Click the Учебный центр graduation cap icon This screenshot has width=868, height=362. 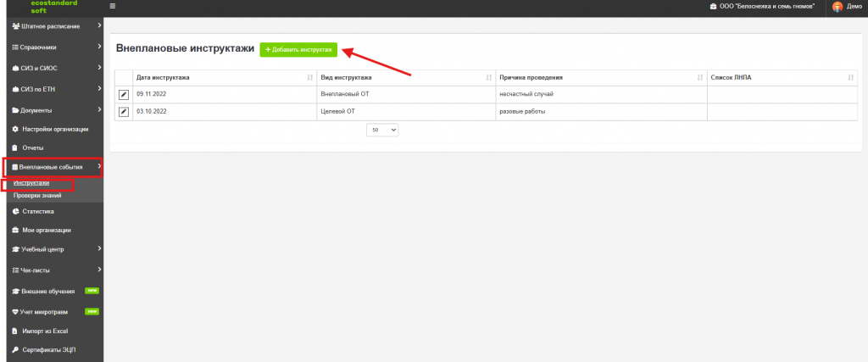[15, 249]
